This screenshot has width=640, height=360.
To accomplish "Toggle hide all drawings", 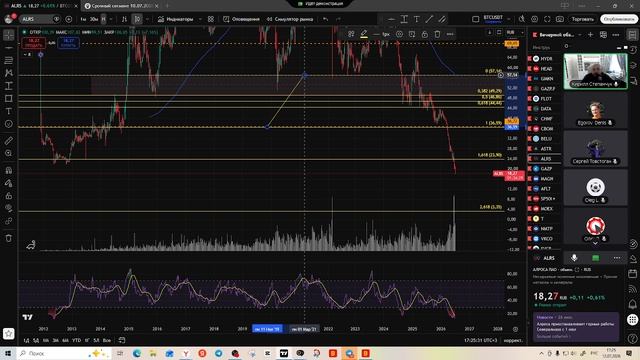I will 9,209.
